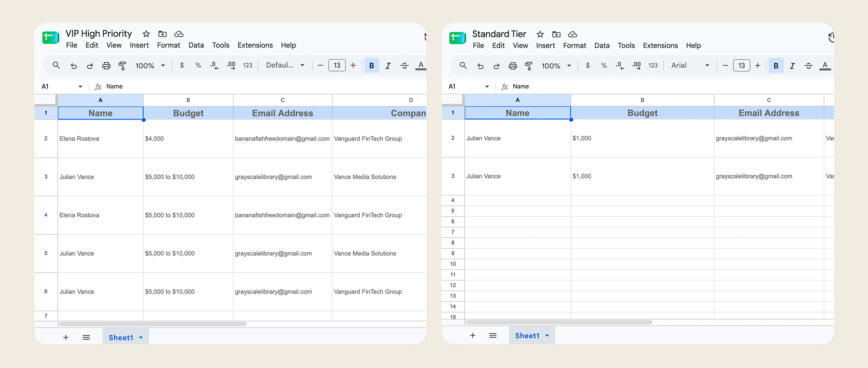Open Sheet1 tab options arrow in Standard Tier
Image resolution: width=868 pixels, height=368 pixels.
[x=547, y=336]
